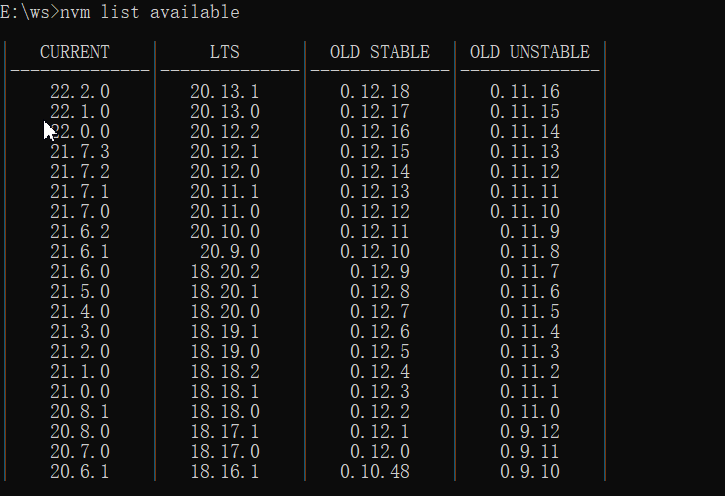Click LTS version 20.12.0
The width and height of the screenshot is (725, 496).
(x=225, y=171)
